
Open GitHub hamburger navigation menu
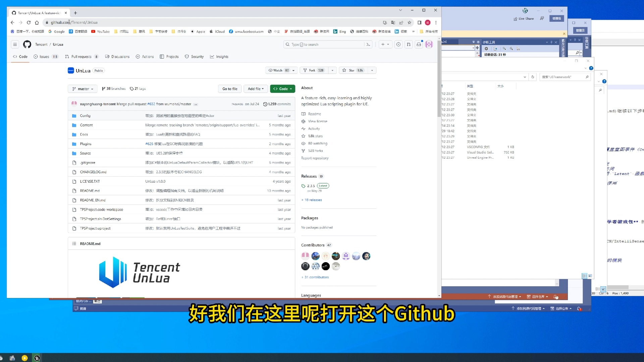click(15, 44)
